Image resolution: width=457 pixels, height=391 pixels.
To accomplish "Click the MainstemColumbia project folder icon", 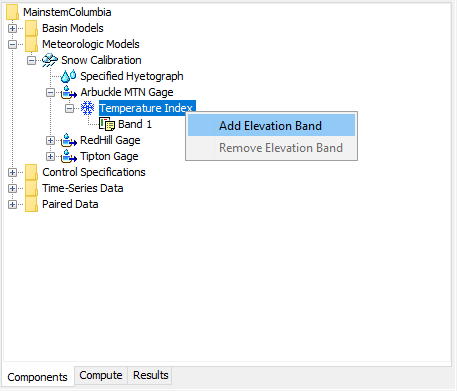I will click(12, 12).
